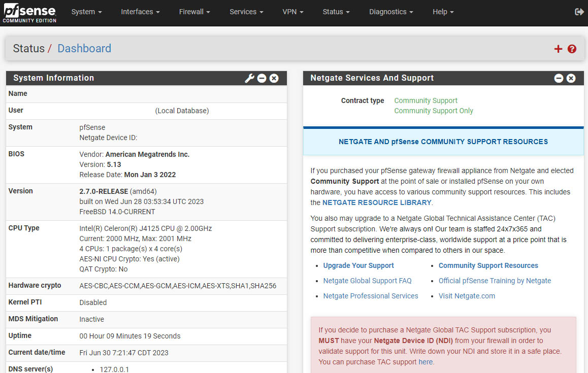Image resolution: width=588 pixels, height=373 pixels.
Task: Open the System dropdown menu
Action: click(87, 12)
